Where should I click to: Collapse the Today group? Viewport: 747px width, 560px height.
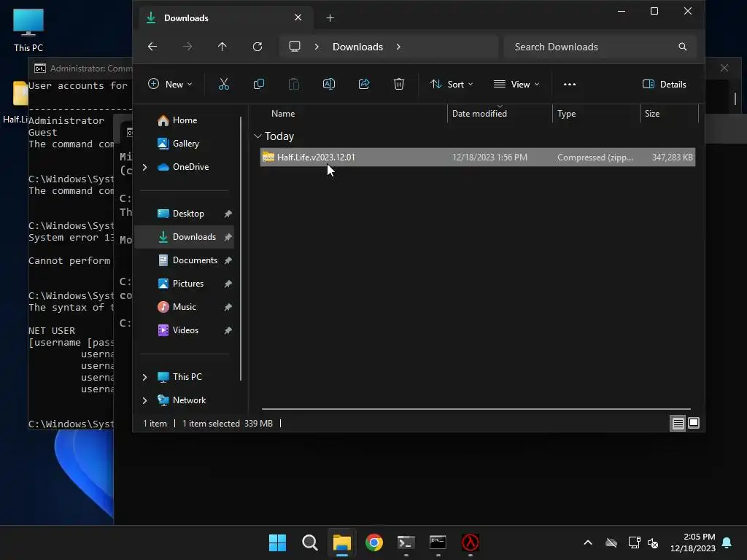click(x=258, y=136)
